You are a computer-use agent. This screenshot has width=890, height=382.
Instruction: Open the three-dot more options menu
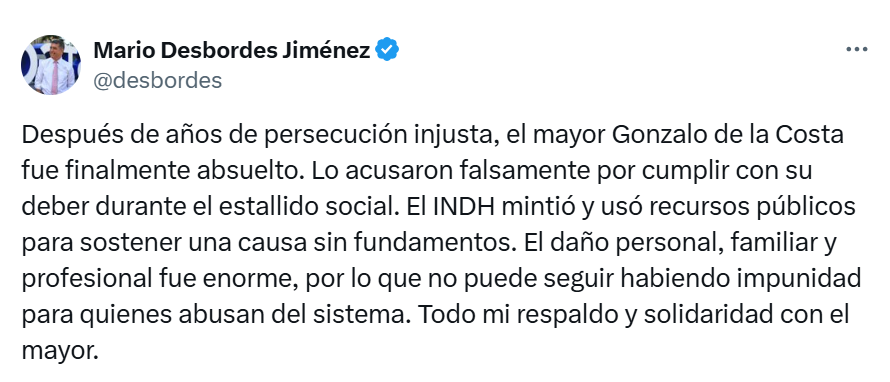(856, 50)
